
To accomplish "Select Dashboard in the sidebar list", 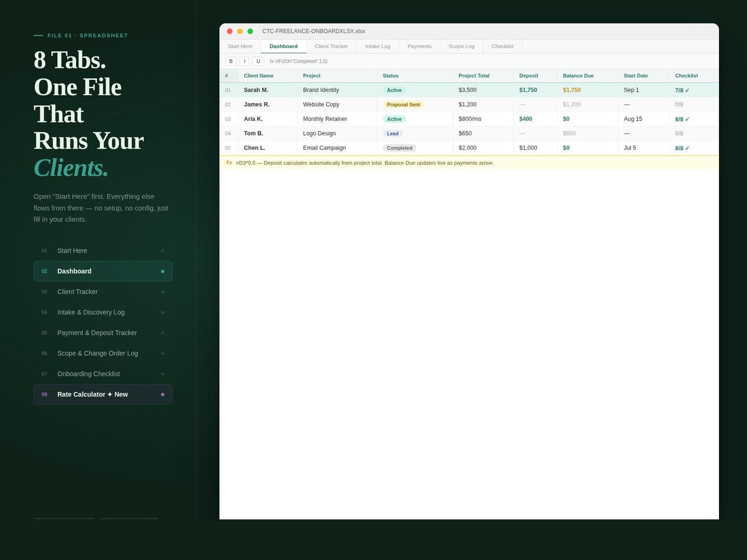I will pos(103,271).
